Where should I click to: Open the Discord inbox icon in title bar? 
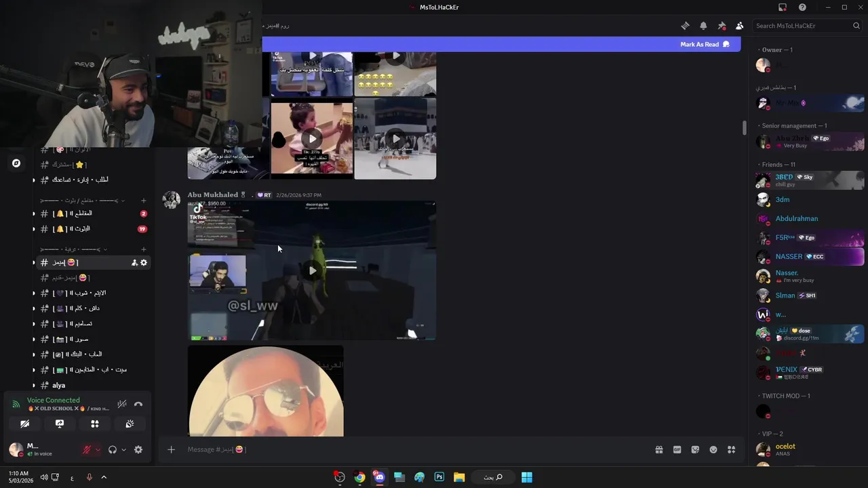click(x=782, y=7)
